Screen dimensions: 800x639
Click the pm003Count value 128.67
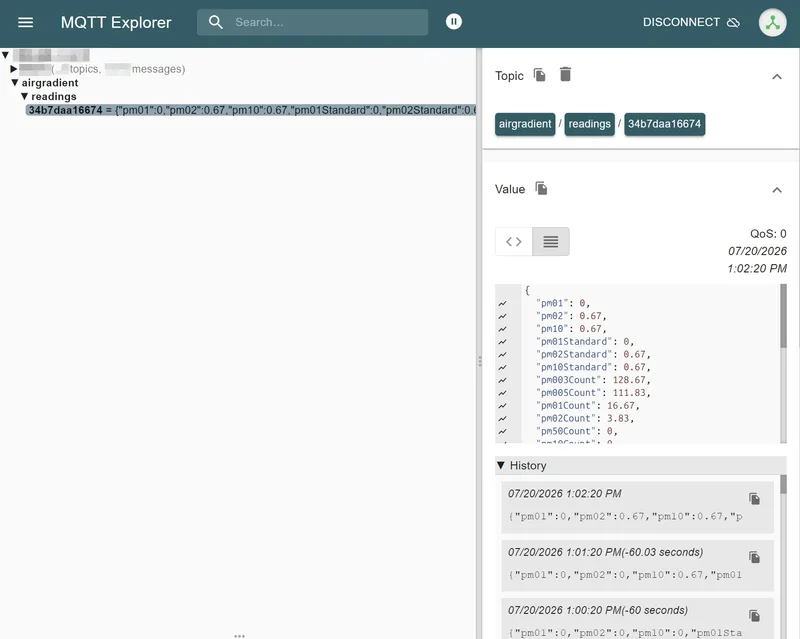point(629,380)
